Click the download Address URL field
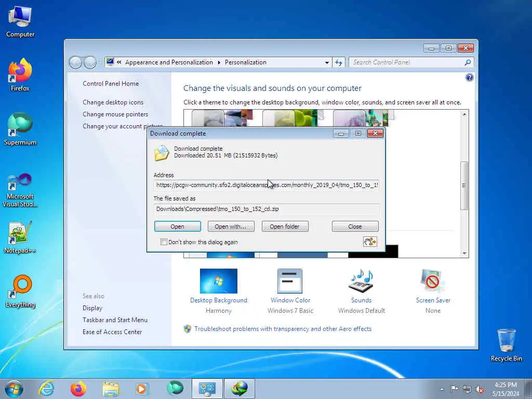This screenshot has height=399, width=532. (x=267, y=185)
